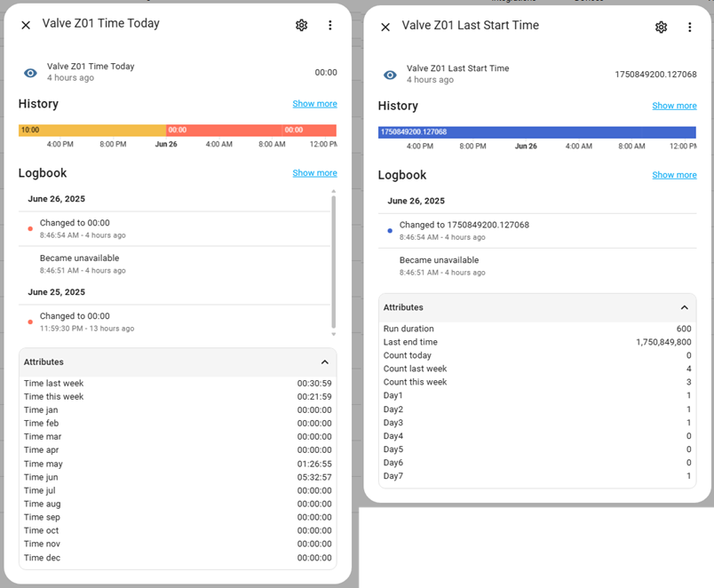Collapse Attributes panel in Last Start Time dialog
This screenshot has height=588, width=714.
[x=684, y=307]
